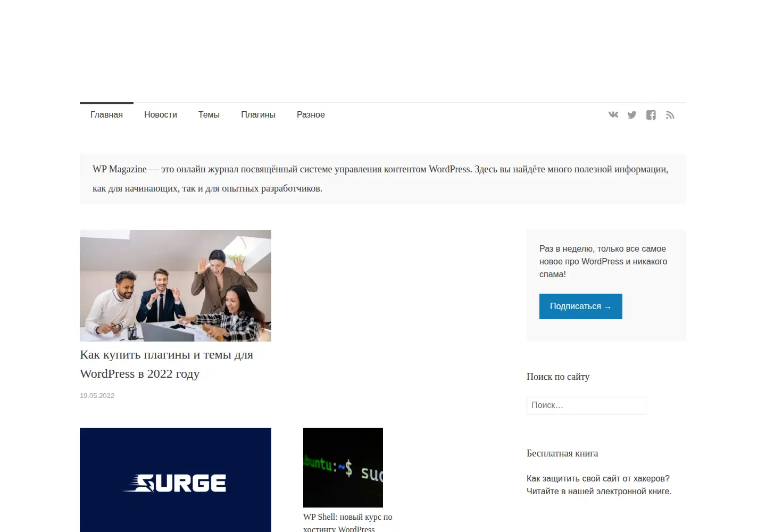Click the WP Magazine description text

(x=380, y=179)
